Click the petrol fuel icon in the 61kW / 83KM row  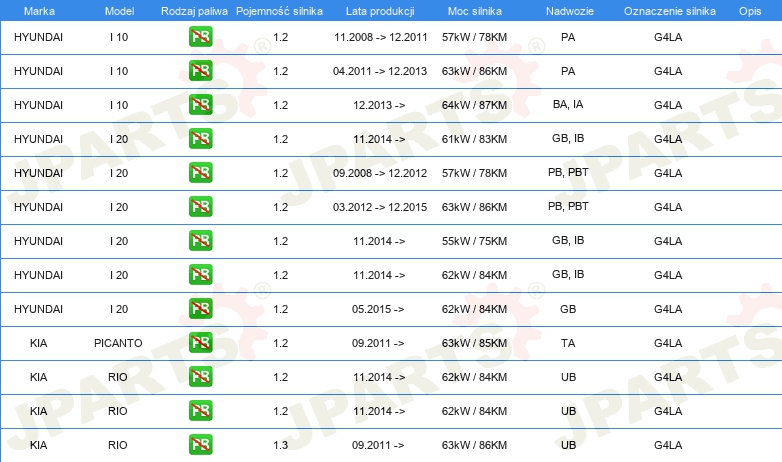coord(200,138)
